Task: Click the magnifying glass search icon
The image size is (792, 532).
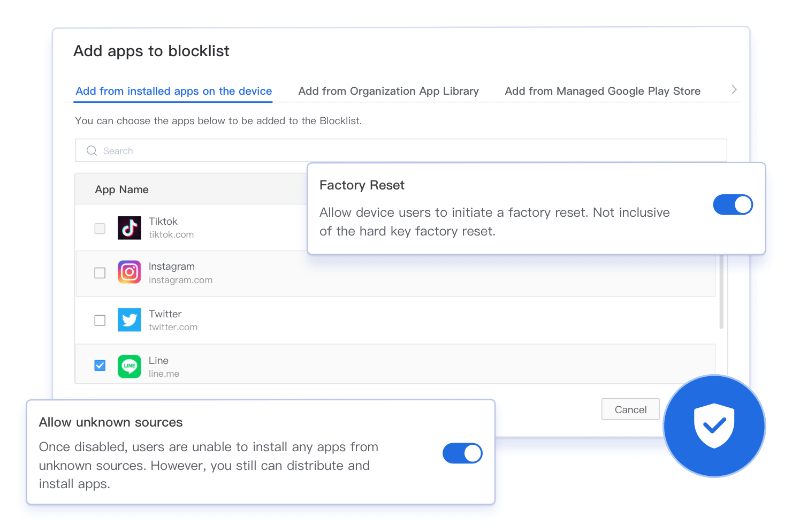Action: pos(91,150)
